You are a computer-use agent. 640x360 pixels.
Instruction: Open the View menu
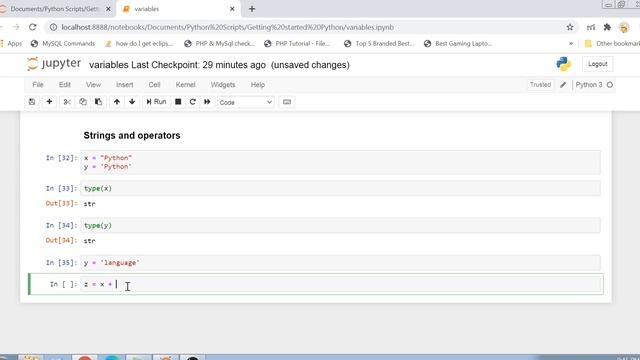coord(93,84)
